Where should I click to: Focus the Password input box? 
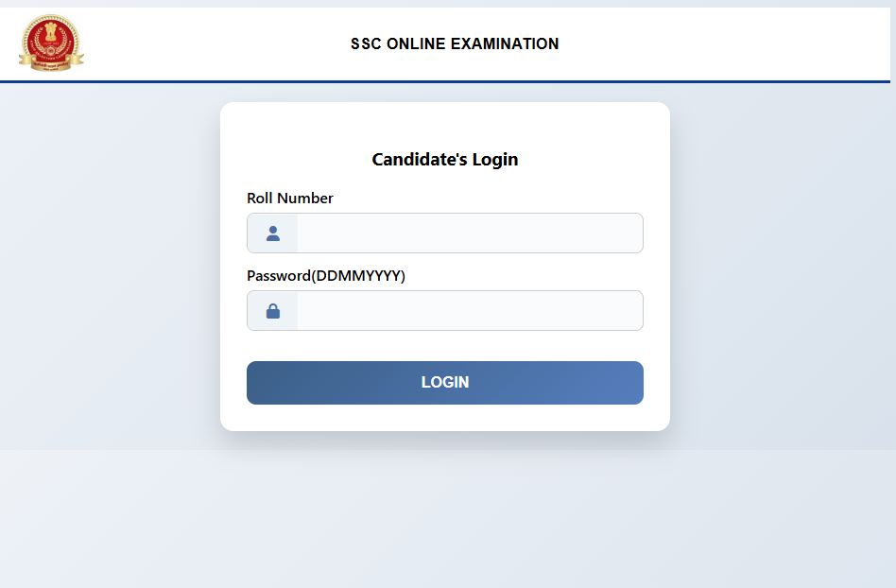tap(470, 311)
